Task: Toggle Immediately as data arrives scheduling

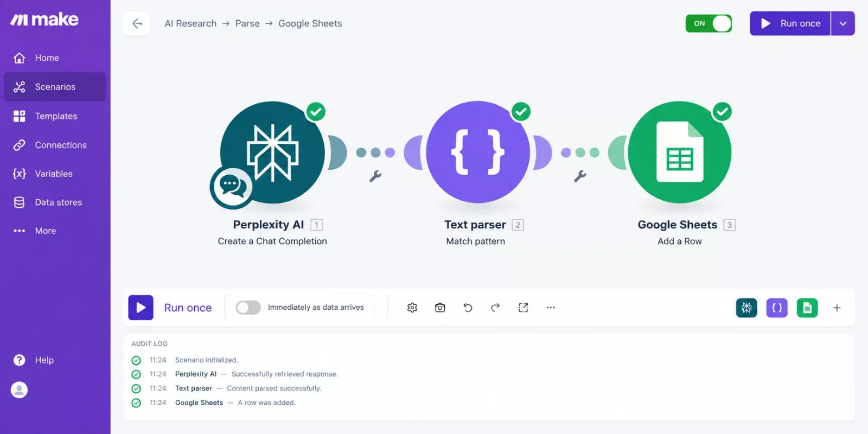Action: pos(248,308)
